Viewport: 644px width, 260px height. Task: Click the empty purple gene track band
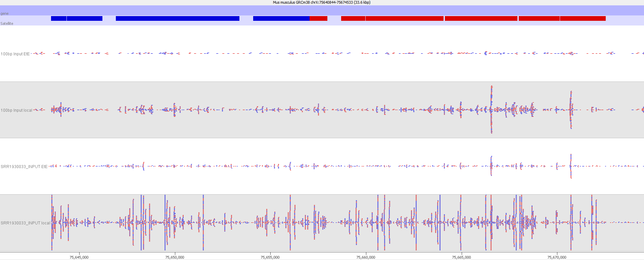coord(322,10)
